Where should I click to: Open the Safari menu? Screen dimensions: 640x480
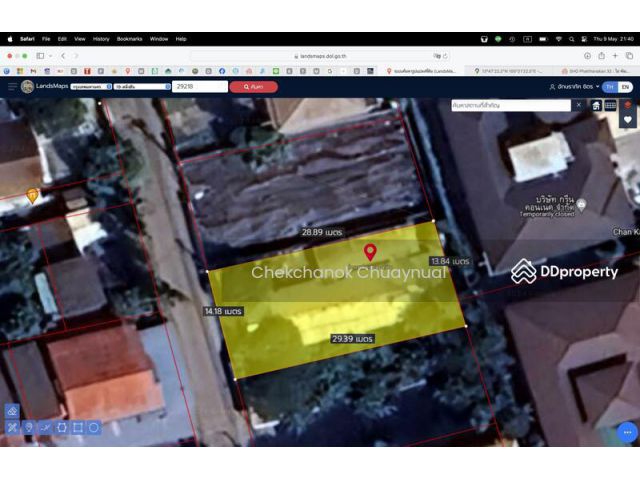click(x=27, y=39)
